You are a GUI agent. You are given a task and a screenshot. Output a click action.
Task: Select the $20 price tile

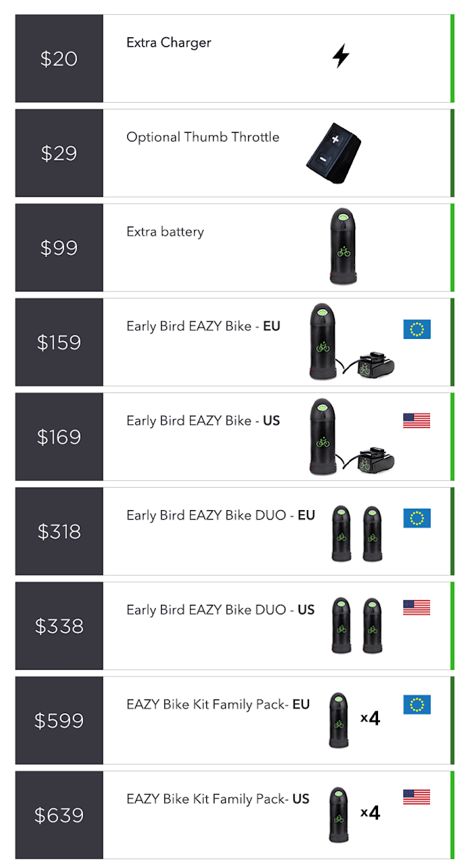(x=60, y=59)
